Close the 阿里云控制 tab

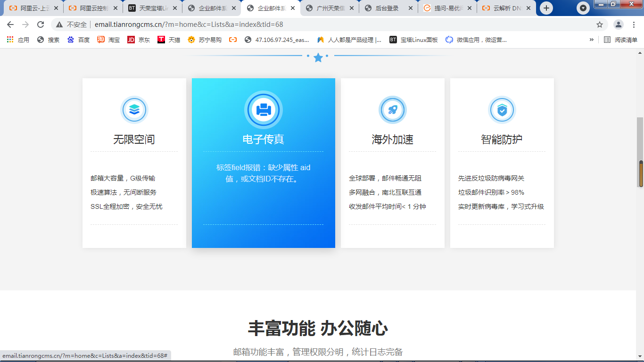[116, 8]
